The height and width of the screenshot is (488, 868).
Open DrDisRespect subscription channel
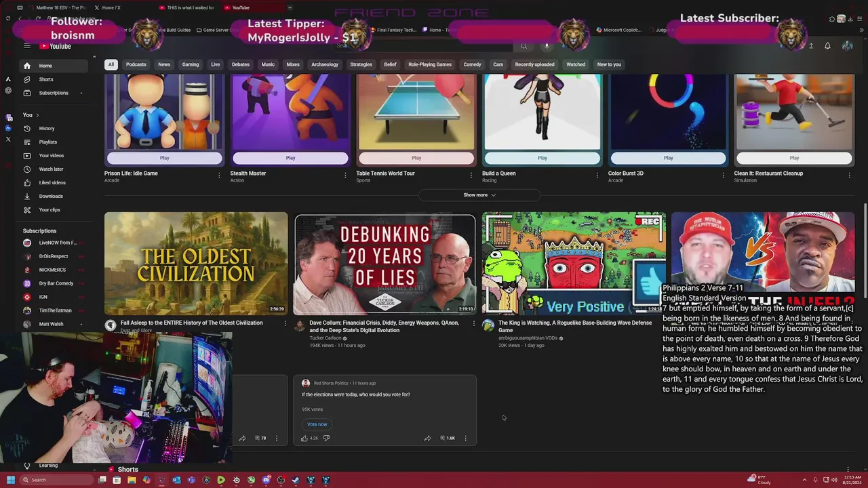(x=53, y=256)
